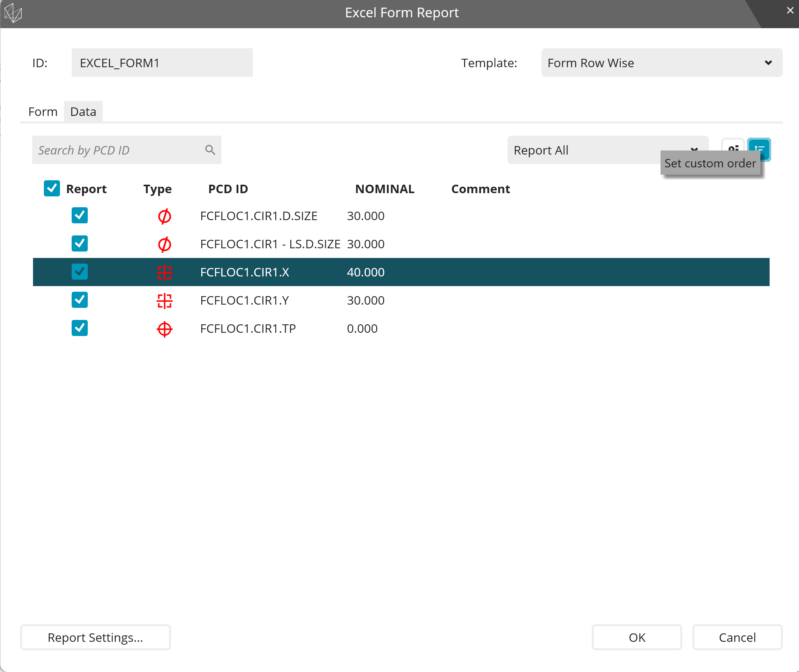Select FCFLOC1.CIR1.X PCD ID text

(x=245, y=272)
